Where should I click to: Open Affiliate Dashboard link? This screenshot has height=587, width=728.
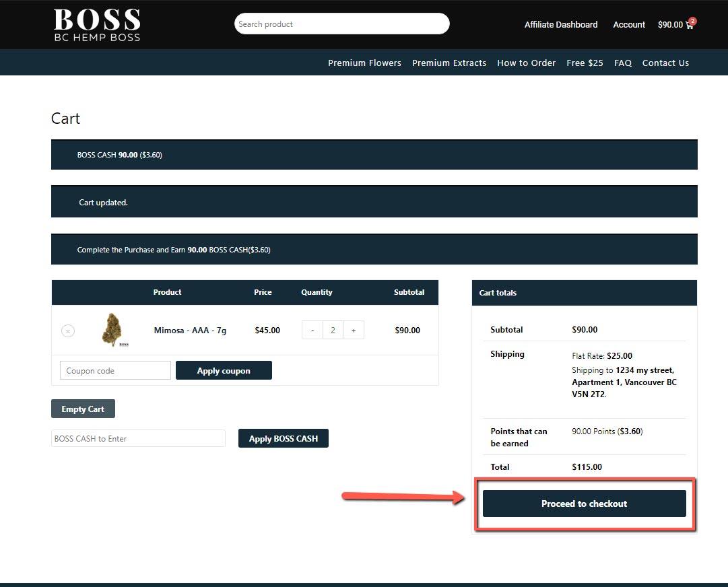tap(561, 25)
